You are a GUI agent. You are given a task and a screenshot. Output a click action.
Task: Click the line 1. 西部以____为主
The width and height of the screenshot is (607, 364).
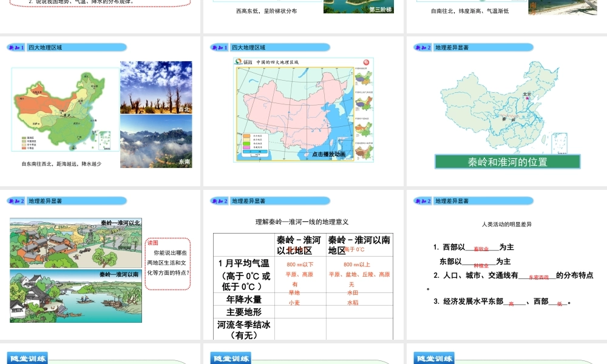tap(473, 247)
